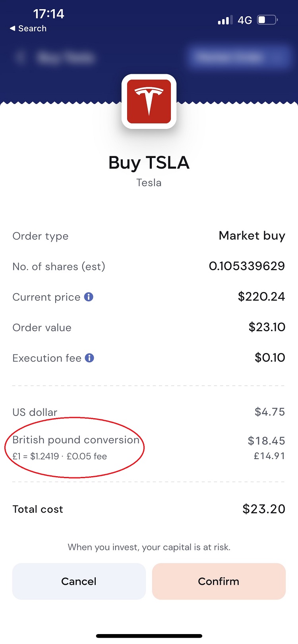The height and width of the screenshot is (644, 298).
Task: Open info icon next to Current price
Action: click(x=89, y=297)
